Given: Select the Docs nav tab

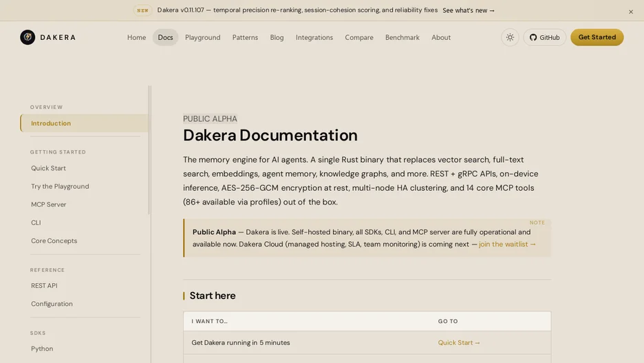Looking at the screenshot, I should click(165, 37).
